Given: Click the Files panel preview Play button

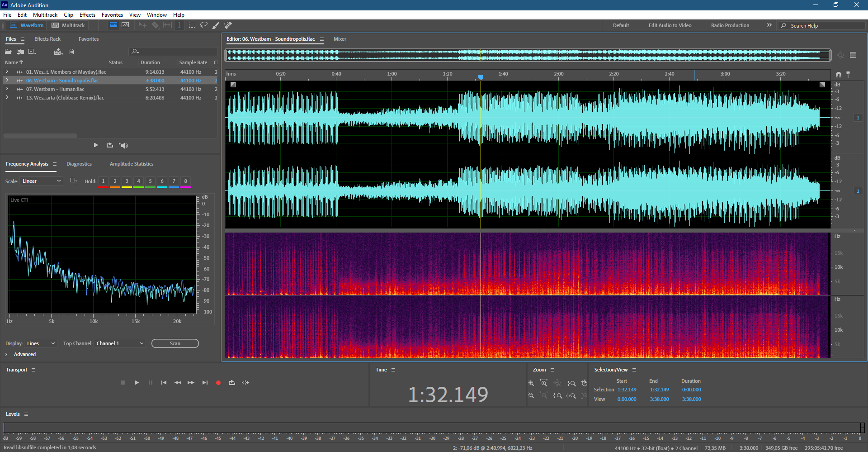Looking at the screenshot, I should [96, 145].
